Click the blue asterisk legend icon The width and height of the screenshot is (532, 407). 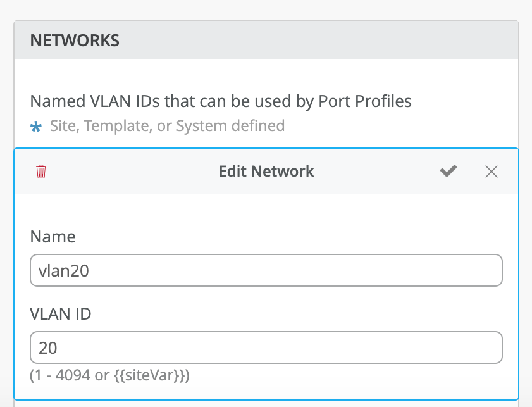(36, 127)
